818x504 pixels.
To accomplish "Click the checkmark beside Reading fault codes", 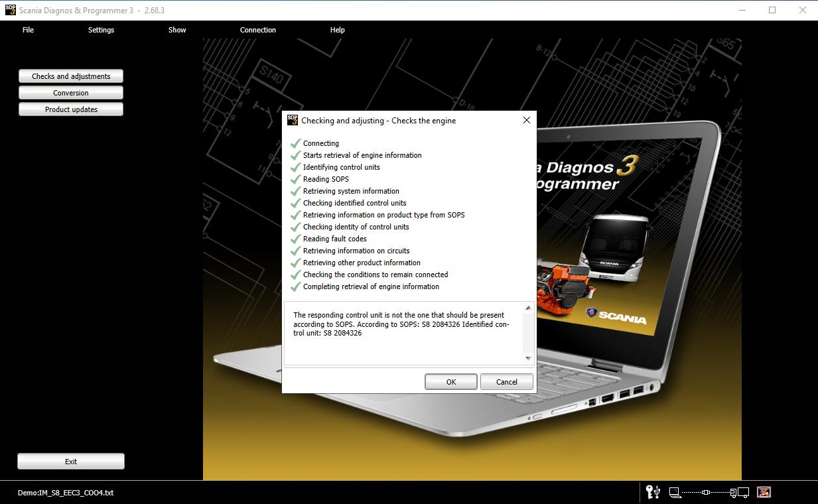I will tap(296, 239).
